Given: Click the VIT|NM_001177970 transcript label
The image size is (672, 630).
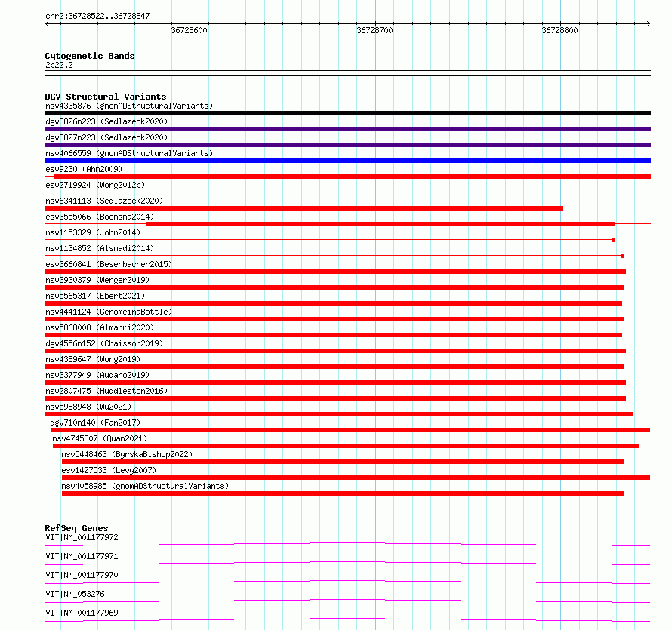Looking at the screenshot, I should click(82, 575).
